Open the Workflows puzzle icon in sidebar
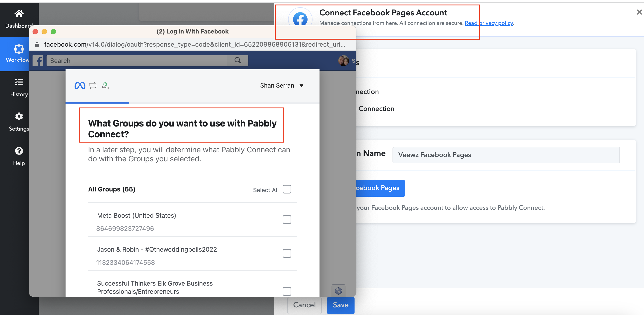 [19, 49]
